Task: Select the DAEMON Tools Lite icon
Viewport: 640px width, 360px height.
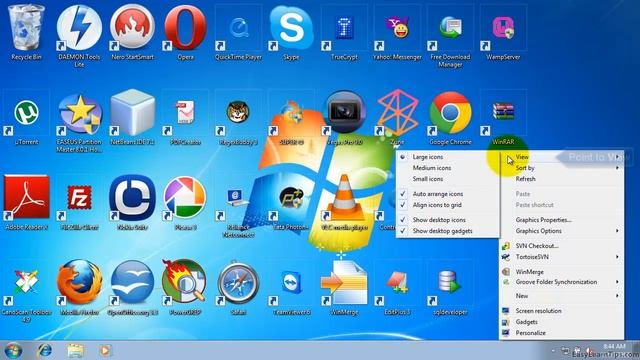Action: coord(79,29)
